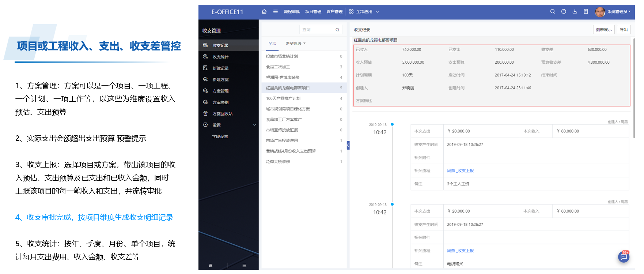The width and height of the screenshot is (644, 274).
Task: Go to home via house icon
Action: [264, 12]
